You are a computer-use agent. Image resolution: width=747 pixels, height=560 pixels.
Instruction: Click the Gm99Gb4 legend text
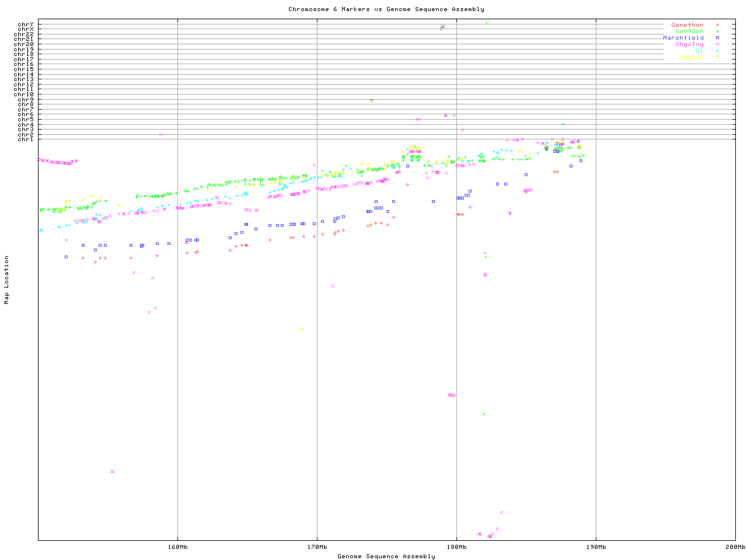click(x=689, y=32)
